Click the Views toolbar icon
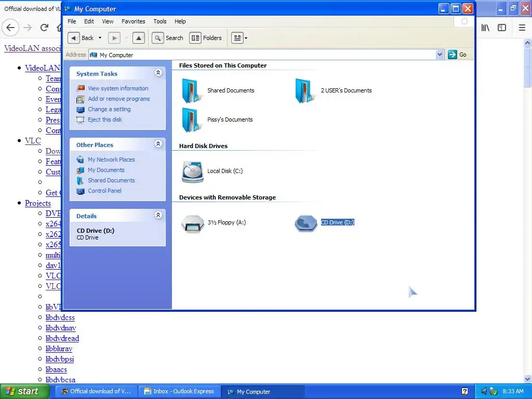This screenshot has height=399, width=532. click(x=237, y=38)
